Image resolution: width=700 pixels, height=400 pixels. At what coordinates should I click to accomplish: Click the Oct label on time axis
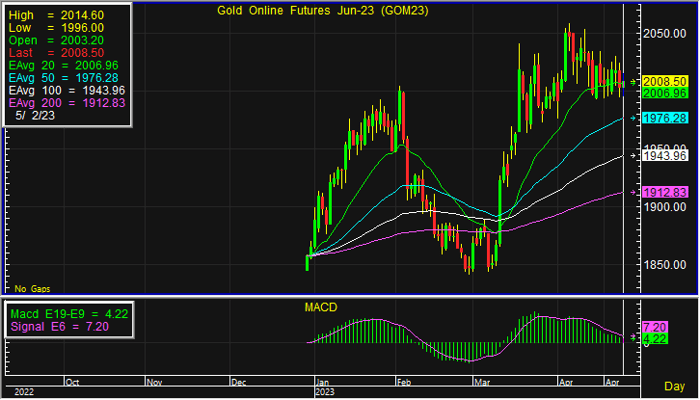(71, 382)
